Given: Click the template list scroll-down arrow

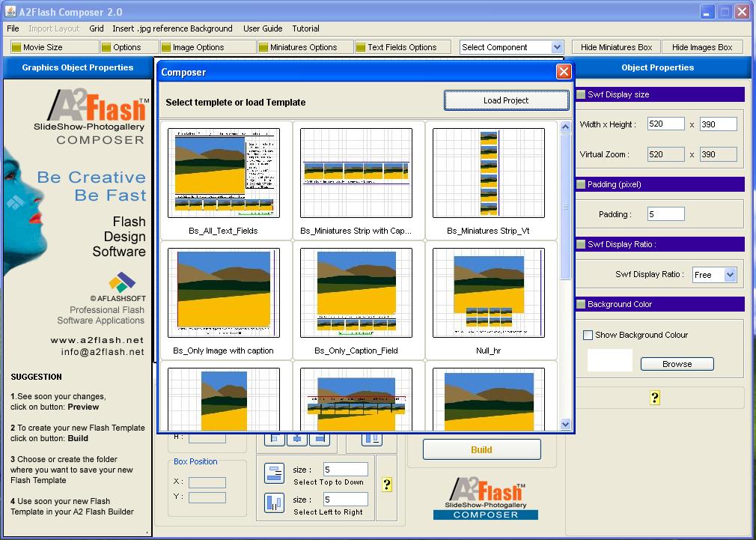Looking at the screenshot, I should point(565,424).
